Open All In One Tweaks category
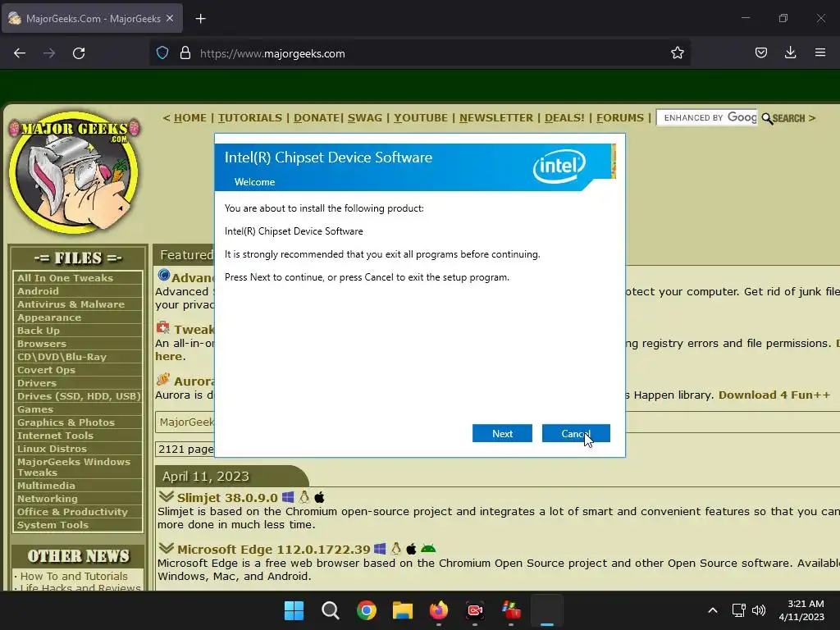 pos(65,278)
